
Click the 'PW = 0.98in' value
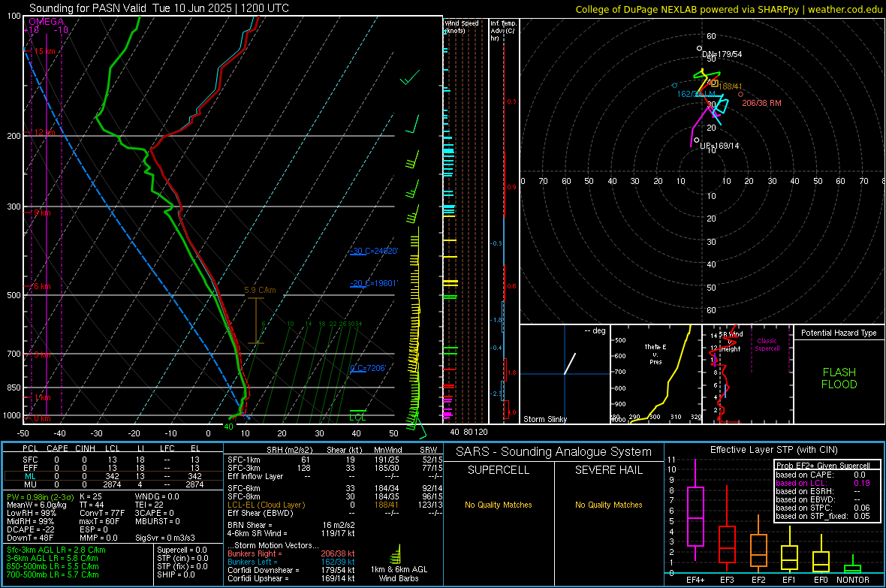point(41,496)
